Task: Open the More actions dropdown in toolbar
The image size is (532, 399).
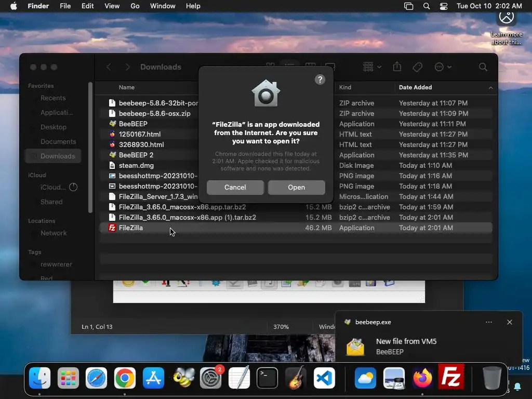Action: point(443,67)
